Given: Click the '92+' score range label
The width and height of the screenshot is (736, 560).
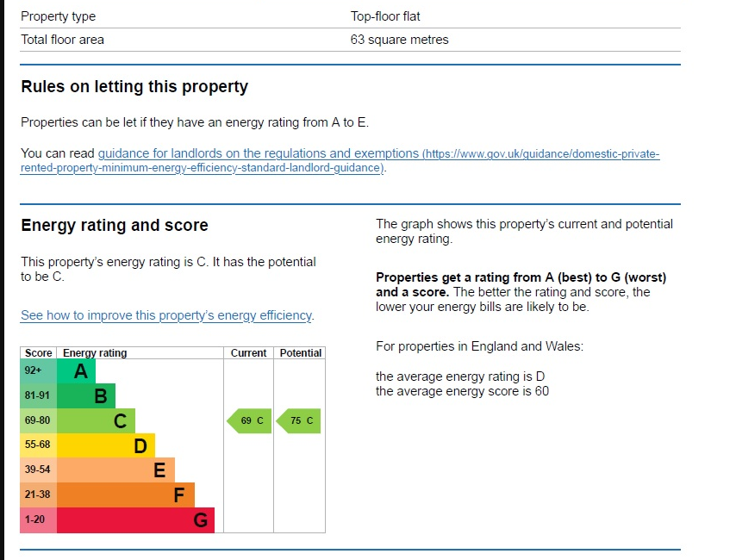Looking at the screenshot, I should [x=34, y=371].
